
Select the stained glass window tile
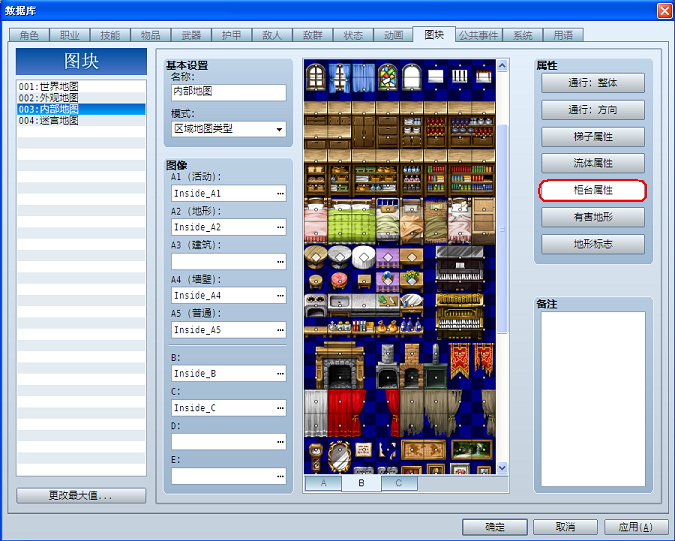[x=387, y=77]
